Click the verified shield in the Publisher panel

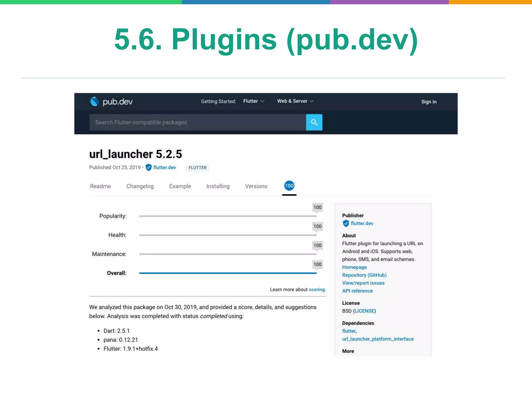pos(346,223)
